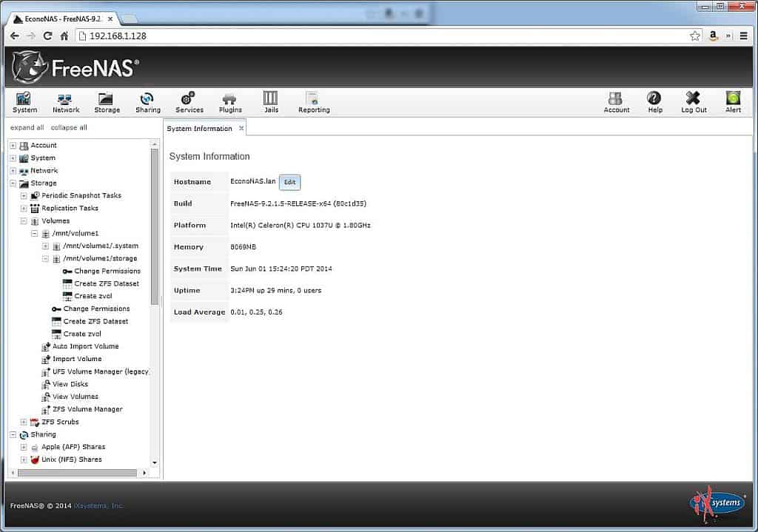Collapse the Sharing tree node
The width and height of the screenshot is (758, 532).
pyautogui.click(x=13, y=434)
